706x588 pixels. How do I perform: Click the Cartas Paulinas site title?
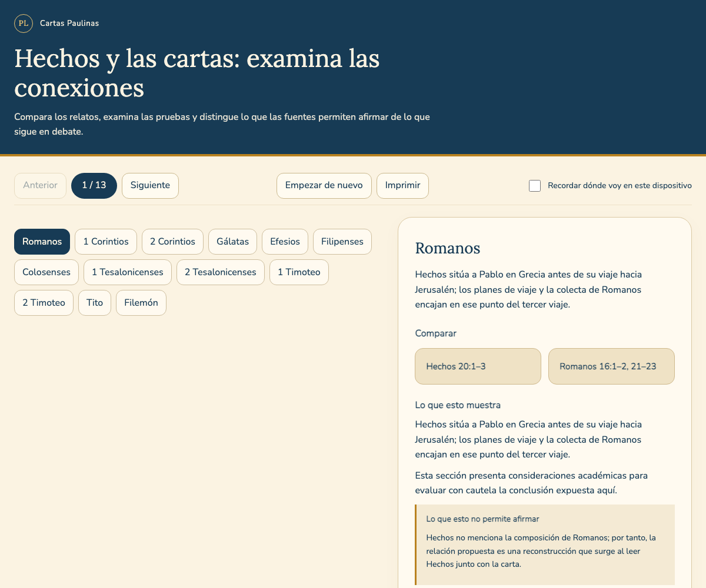[x=69, y=24]
